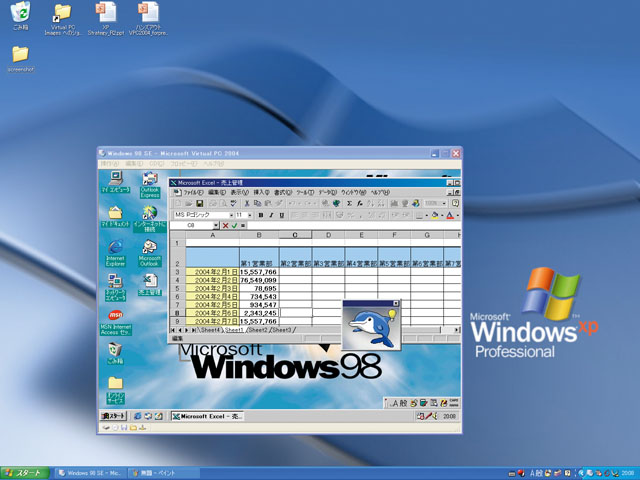Click the Spelling check icon

(x=233, y=203)
